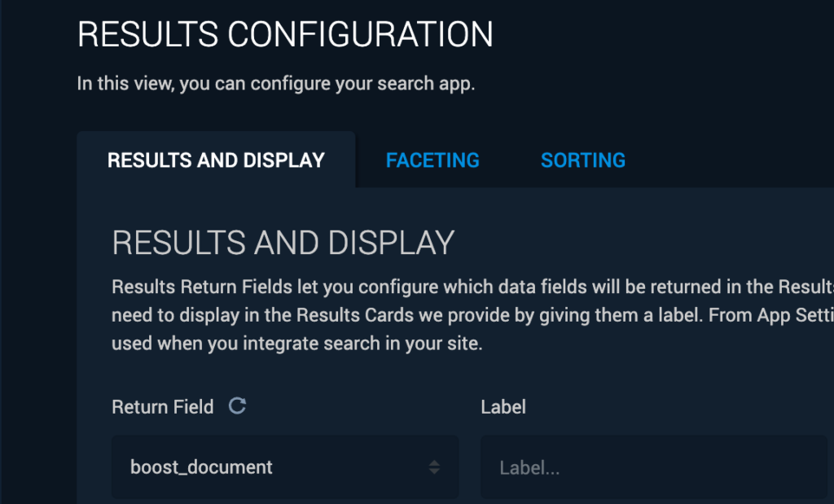Focus the Label text input field
Screen dimensions: 834x504
(653, 467)
